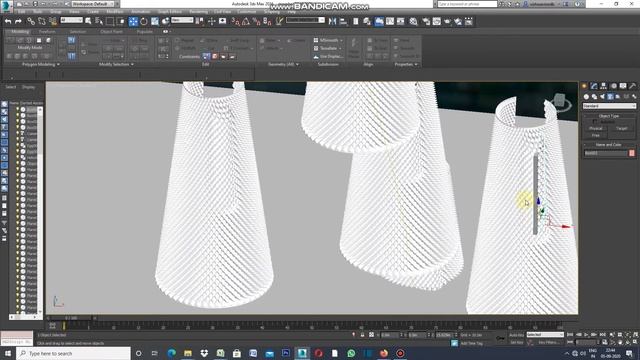Toggle the Percent Snap icon
The image size is (640, 360).
click(256, 21)
